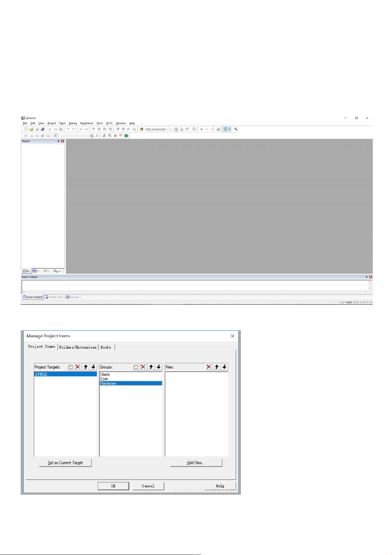Switch to Books tab in Project panel
This screenshot has width=392, height=555.
[x=37, y=271]
